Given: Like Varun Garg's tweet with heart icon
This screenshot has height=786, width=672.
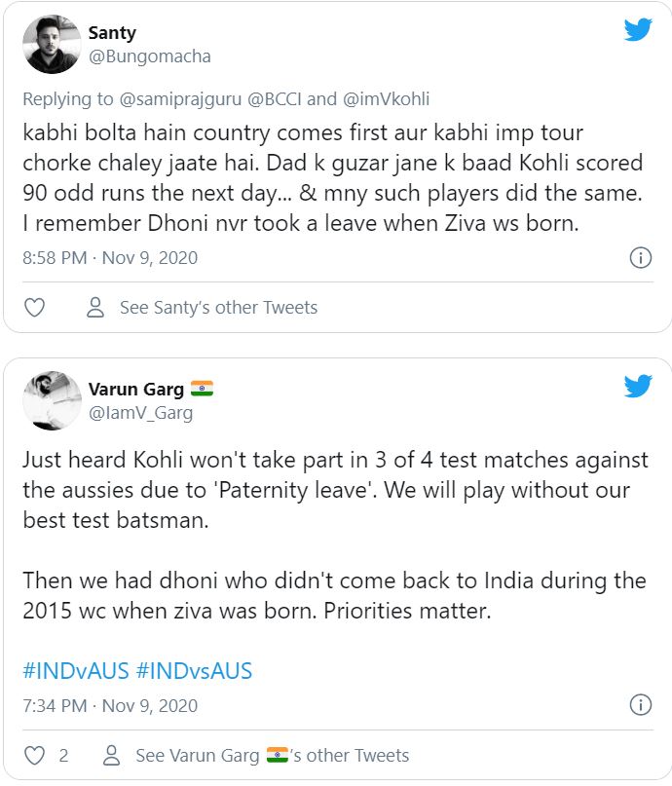Looking at the screenshot, I should (x=34, y=756).
